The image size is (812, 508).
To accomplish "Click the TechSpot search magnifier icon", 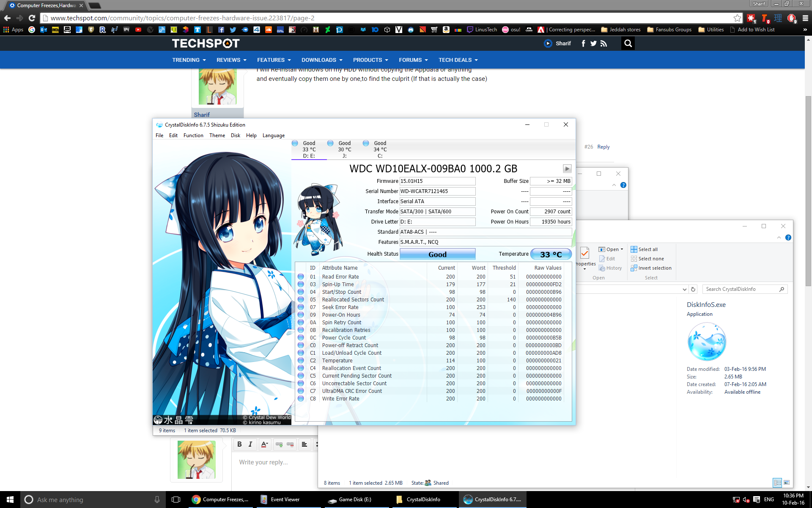I will tap(628, 43).
